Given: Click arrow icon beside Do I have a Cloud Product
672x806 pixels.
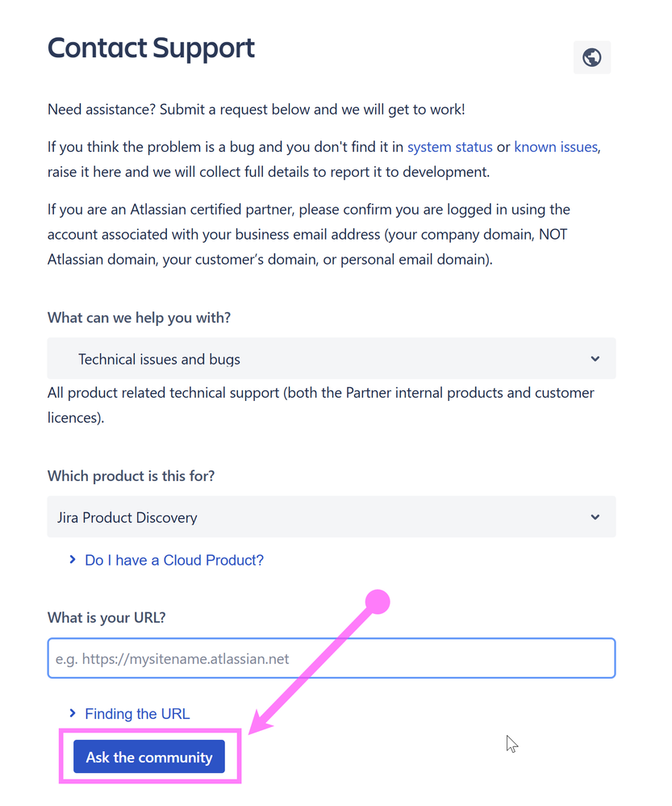Looking at the screenshot, I should point(73,559).
